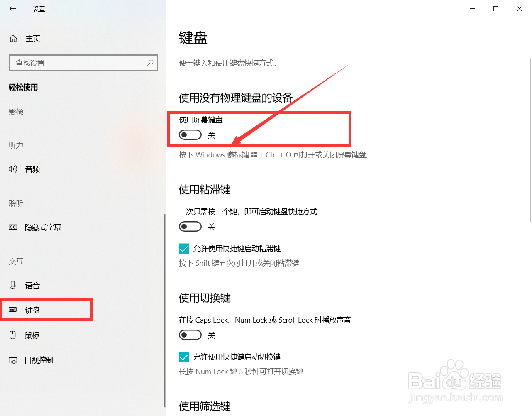This screenshot has width=532, height=416.
Task: Open 目视控制 settings page
Action: click(39, 360)
